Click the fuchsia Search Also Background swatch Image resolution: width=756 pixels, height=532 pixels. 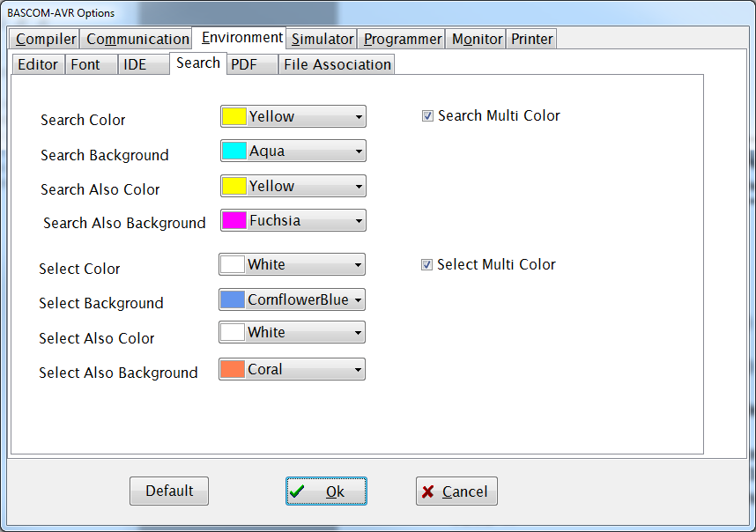coord(234,221)
